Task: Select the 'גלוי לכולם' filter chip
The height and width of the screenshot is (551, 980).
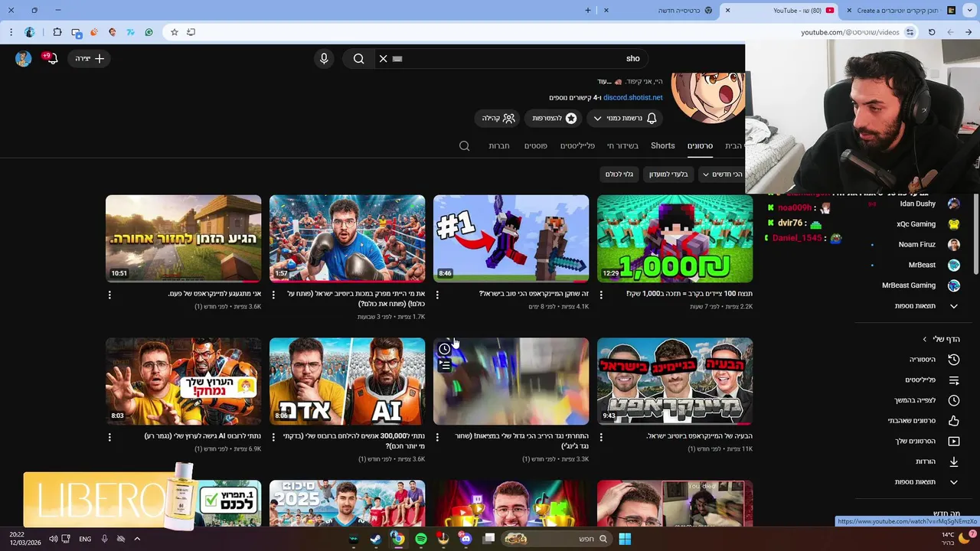Action: [x=619, y=174]
